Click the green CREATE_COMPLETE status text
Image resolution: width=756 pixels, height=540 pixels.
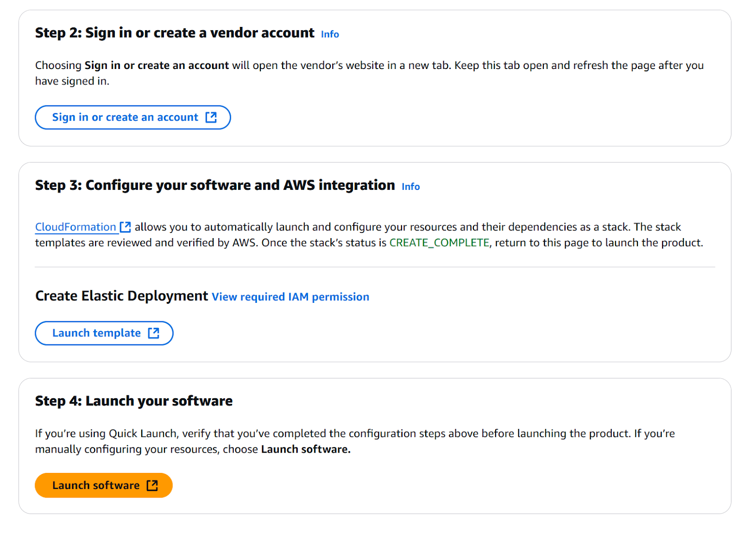[x=439, y=243]
